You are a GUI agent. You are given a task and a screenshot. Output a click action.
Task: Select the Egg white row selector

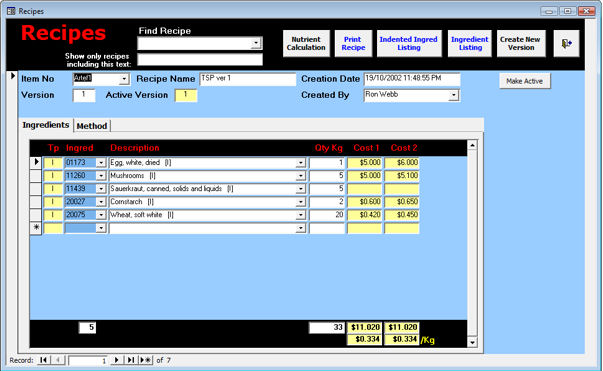[36, 163]
